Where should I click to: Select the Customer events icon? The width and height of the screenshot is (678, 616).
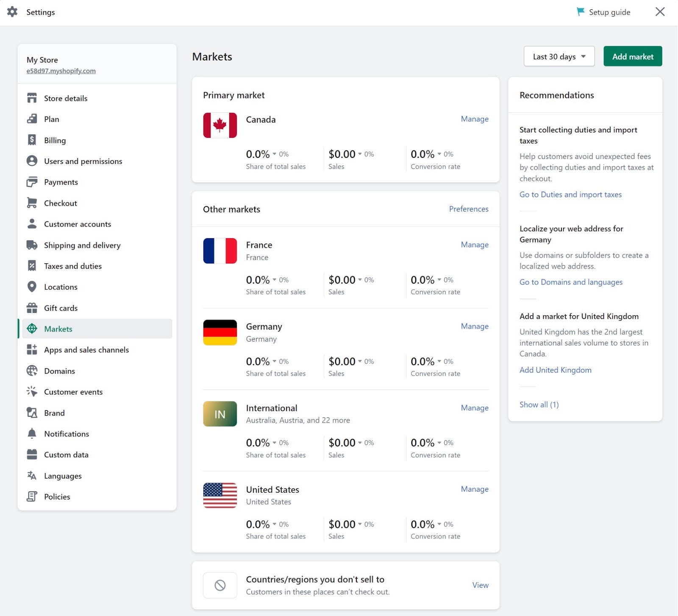32,392
